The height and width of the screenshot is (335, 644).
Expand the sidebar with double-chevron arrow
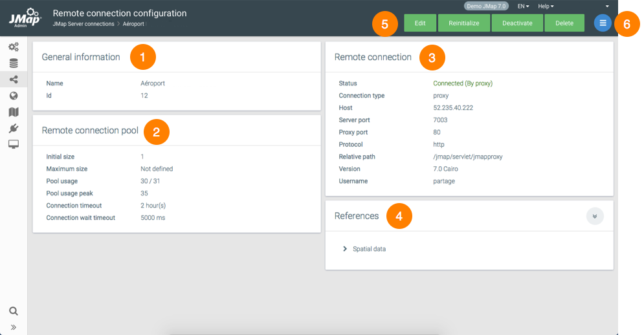[14, 327]
